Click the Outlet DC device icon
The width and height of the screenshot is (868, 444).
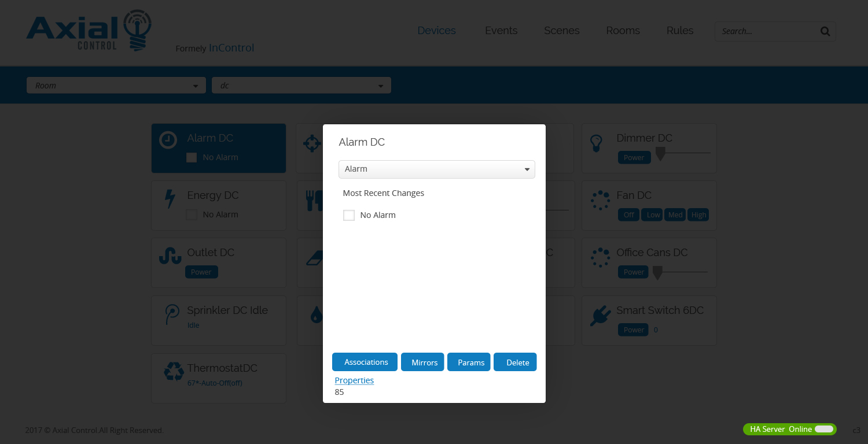coord(170,256)
